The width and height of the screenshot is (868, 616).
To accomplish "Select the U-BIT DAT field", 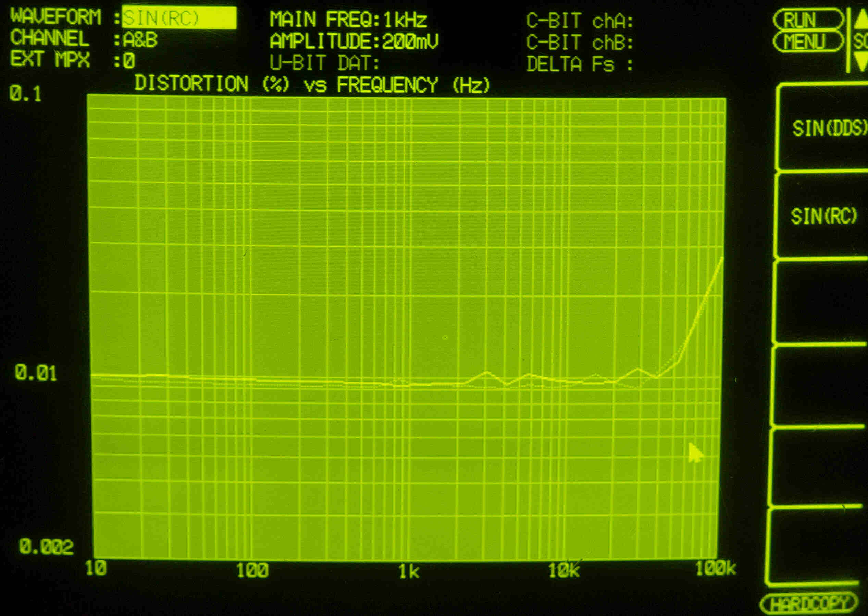I will point(324,63).
